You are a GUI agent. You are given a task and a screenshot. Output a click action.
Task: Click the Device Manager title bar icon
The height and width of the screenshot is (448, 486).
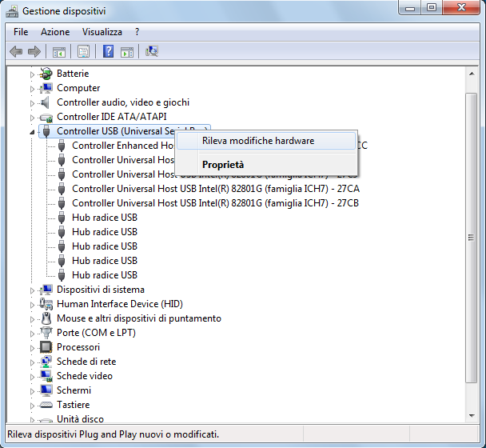(13, 11)
